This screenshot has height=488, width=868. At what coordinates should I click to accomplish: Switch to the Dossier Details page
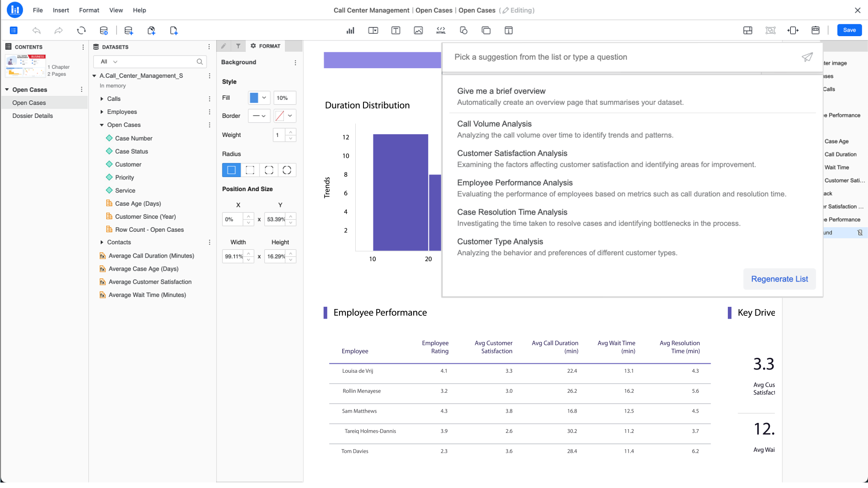pos(32,116)
